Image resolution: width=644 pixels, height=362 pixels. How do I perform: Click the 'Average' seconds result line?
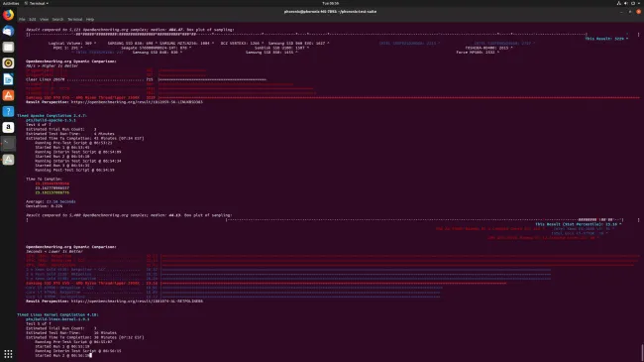(x=51, y=201)
